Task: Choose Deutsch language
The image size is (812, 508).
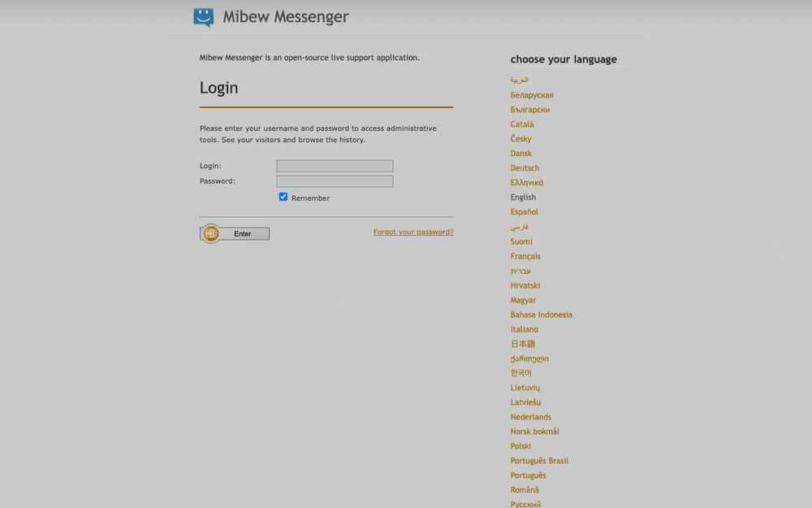Action: pyautogui.click(x=525, y=168)
